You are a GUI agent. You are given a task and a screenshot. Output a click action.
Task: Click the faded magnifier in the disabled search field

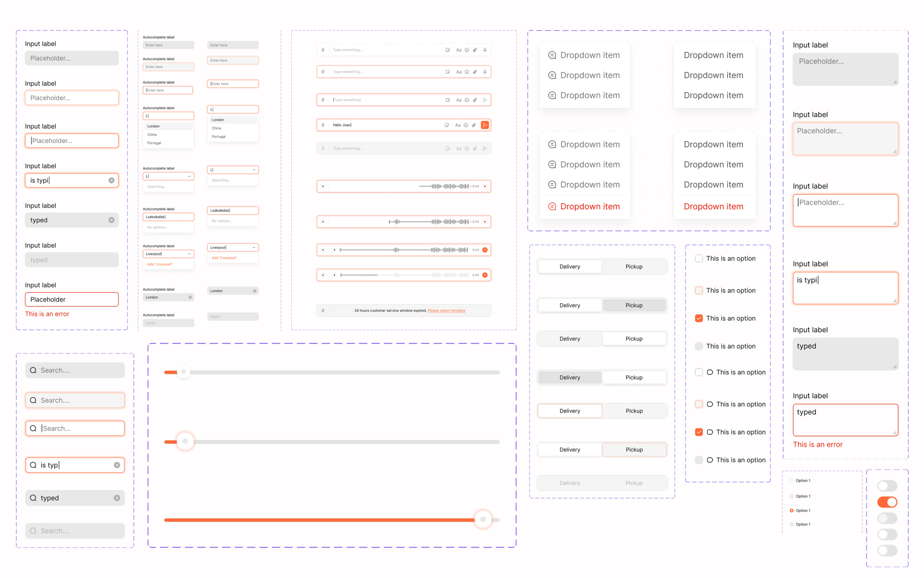[x=33, y=531]
